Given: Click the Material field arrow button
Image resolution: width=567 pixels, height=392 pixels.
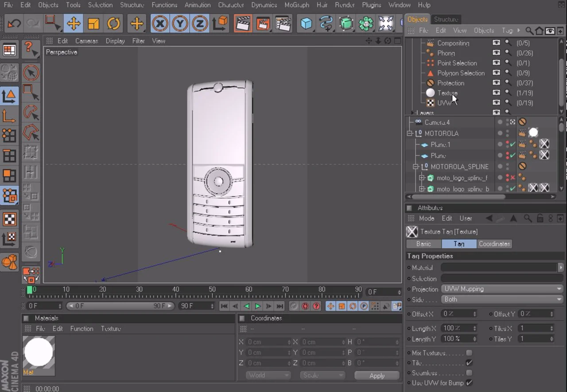Looking at the screenshot, I should (x=561, y=268).
